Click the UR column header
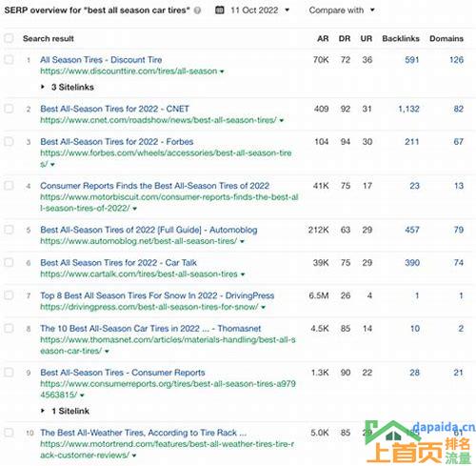Viewport: 476px width, 466px height. click(367, 39)
